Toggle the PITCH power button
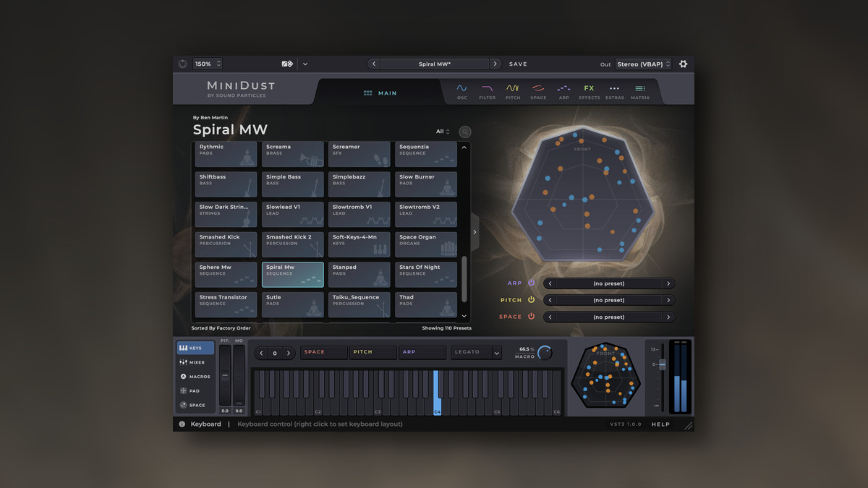The width and height of the screenshot is (868, 488). (531, 300)
